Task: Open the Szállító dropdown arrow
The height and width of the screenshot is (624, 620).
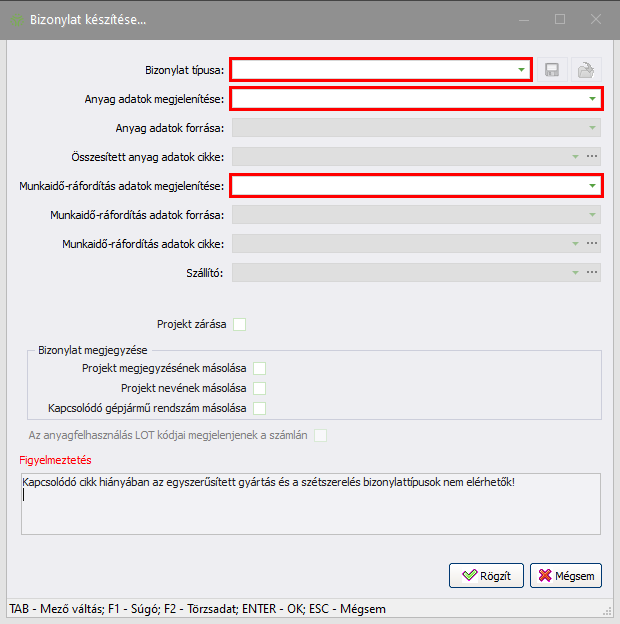Action: [575, 272]
